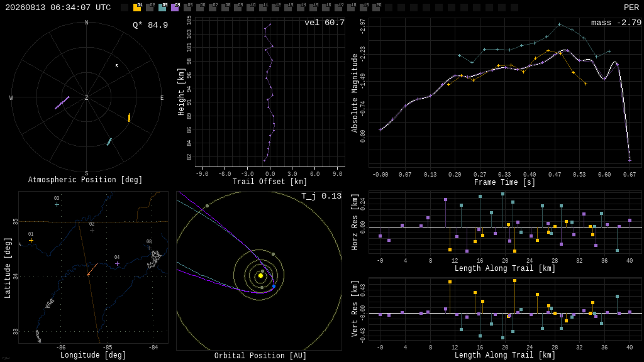
Task: Click the yellow Sun in orbit plot
Action: click(260, 275)
